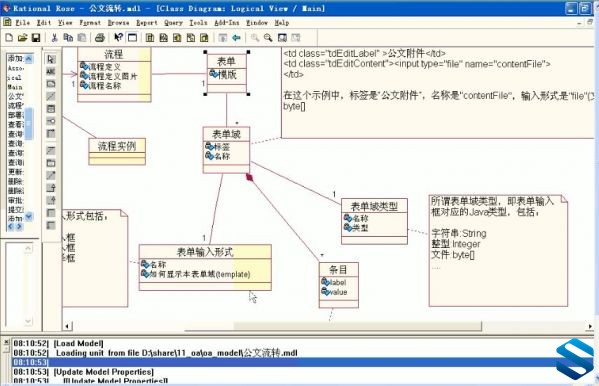Open the Add-Ins menu
This screenshot has width=599, height=386.
[x=227, y=23]
